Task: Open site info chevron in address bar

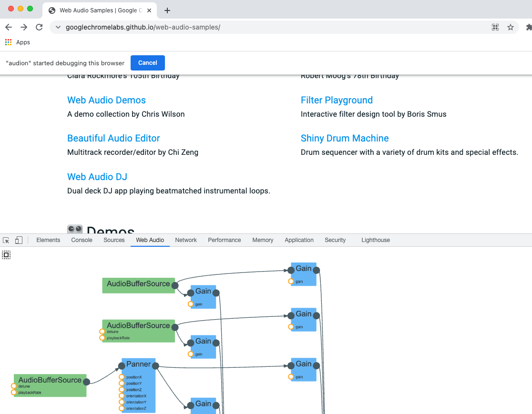Action: click(58, 27)
